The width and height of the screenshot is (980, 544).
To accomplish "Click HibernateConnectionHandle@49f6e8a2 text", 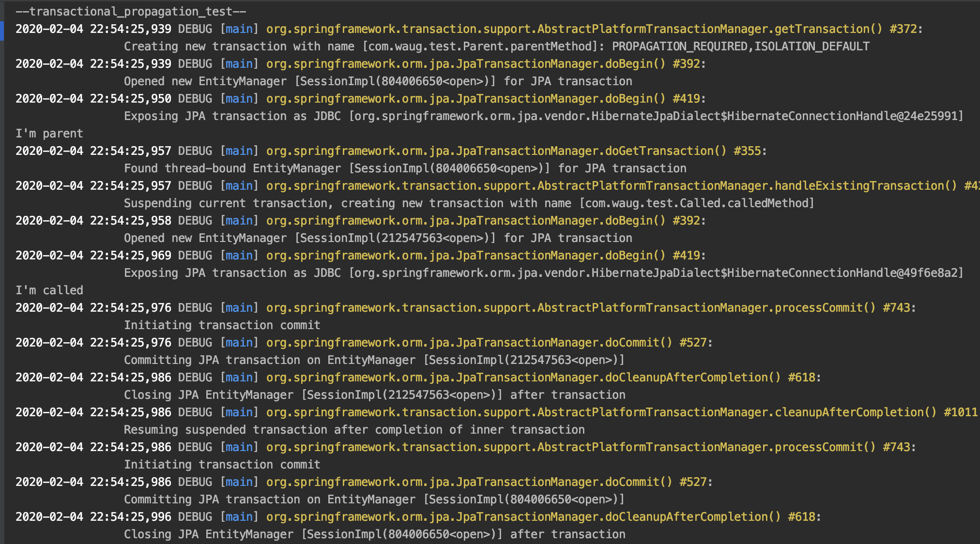I will 842,273.
